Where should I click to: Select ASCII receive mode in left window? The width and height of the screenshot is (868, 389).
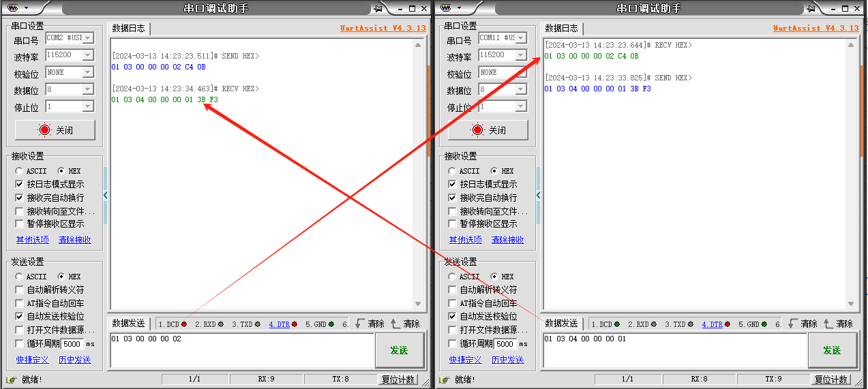coord(20,171)
